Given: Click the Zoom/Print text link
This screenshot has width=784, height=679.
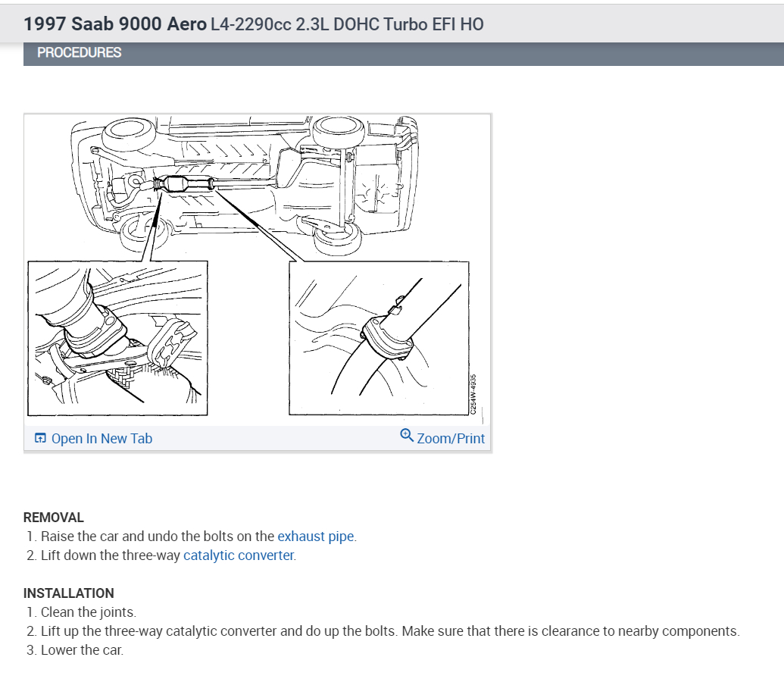Looking at the screenshot, I should [x=451, y=439].
